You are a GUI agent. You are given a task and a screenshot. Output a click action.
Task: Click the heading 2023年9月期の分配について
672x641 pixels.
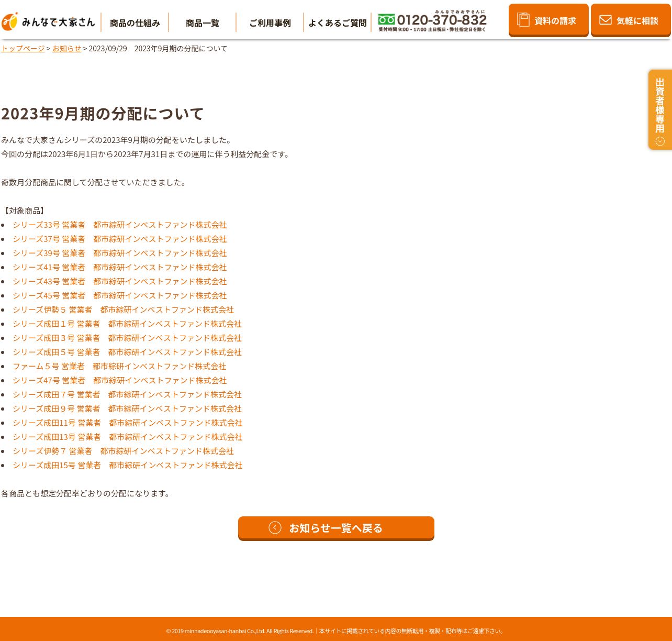tap(102, 113)
